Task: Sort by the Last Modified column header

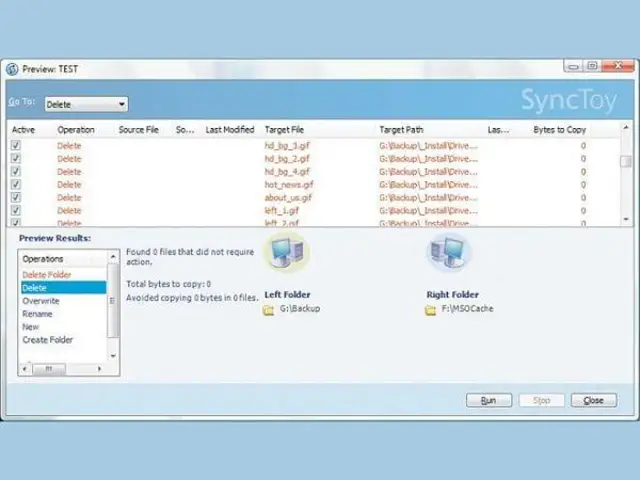Action: click(230, 130)
